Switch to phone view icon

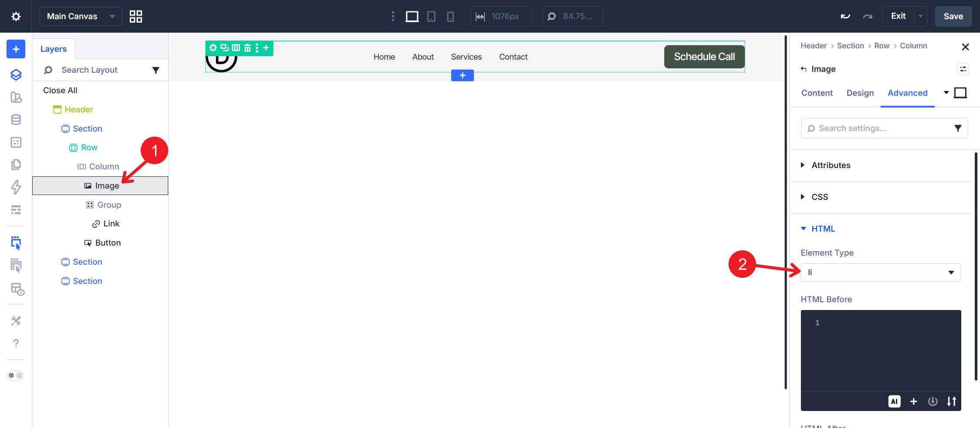click(450, 17)
